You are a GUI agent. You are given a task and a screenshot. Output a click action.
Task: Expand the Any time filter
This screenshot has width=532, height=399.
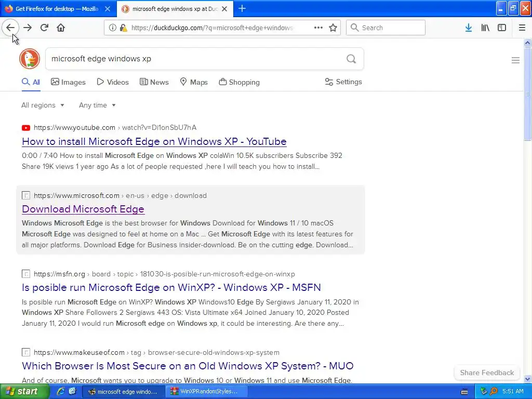tap(97, 105)
